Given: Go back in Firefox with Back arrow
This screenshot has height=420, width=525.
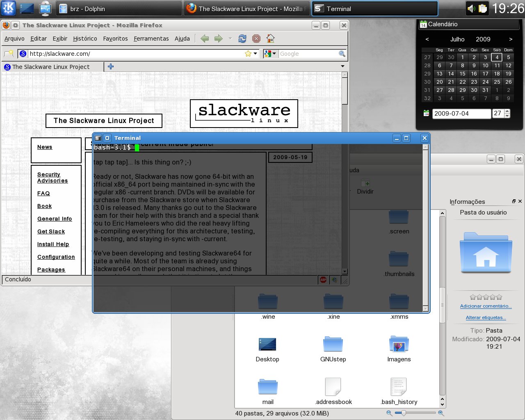Looking at the screenshot, I should click(205, 39).
